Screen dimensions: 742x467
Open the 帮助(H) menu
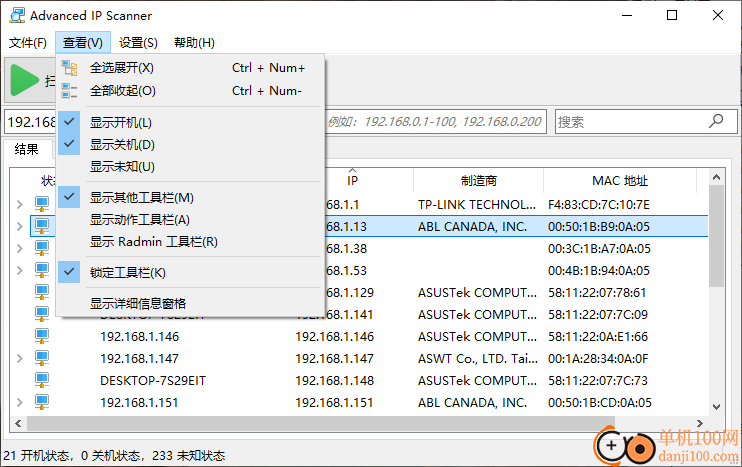(x=194, y=43)
